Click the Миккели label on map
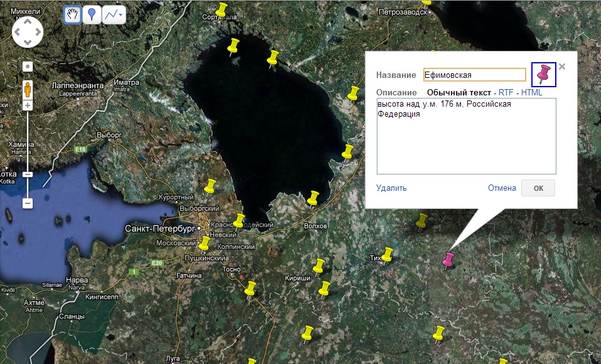The image size is (601, 364). tap(25, 11)
